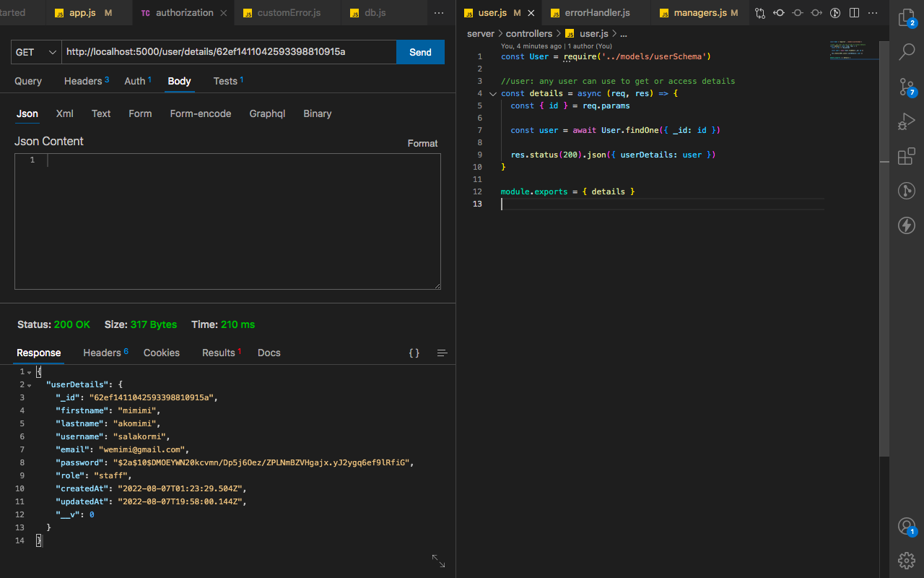The width and height of the screenshot is (924, 578).
Task: Select the Text body type
Action: [101, 113]
